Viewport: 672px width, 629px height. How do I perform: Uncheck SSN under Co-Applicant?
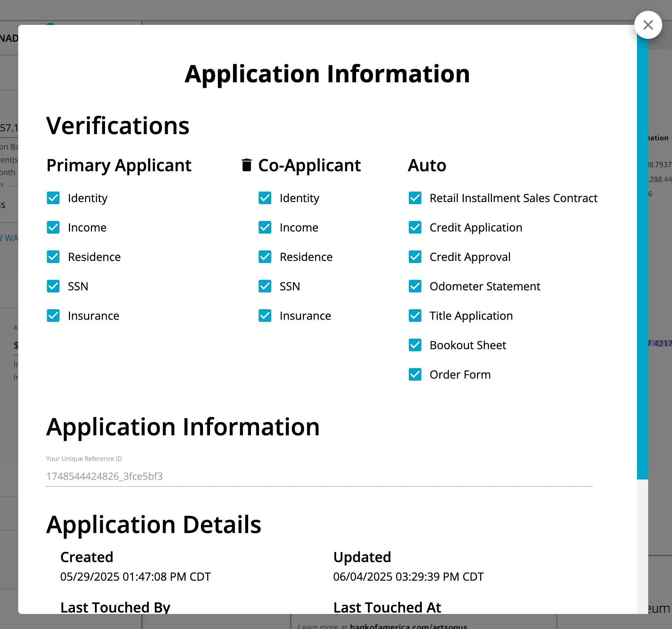[x=265, y=286]
